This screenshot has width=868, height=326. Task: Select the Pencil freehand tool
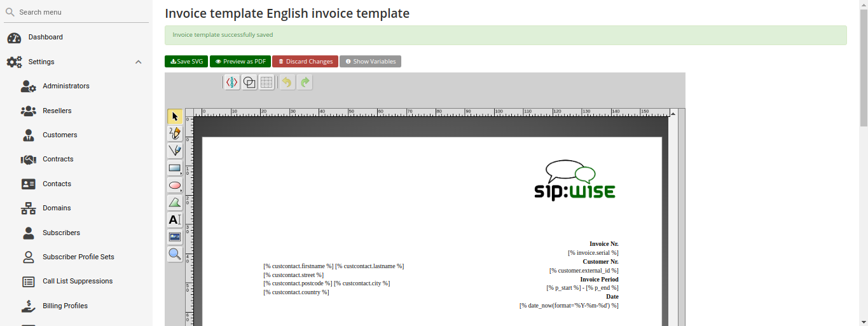click(x=175, y=133)
